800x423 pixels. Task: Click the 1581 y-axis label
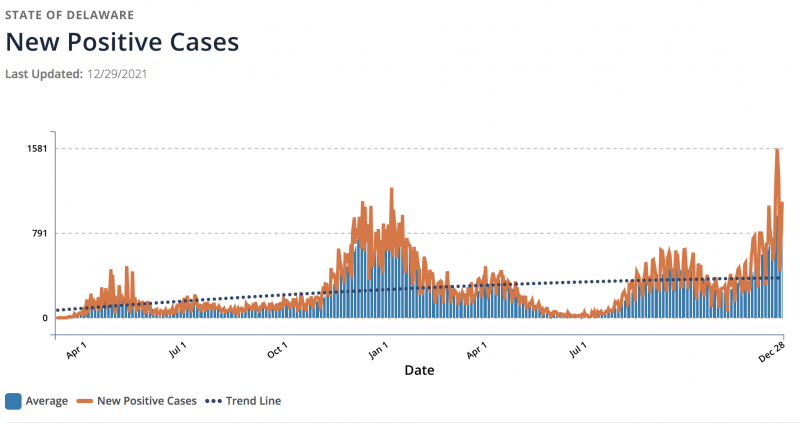(37, 149)
